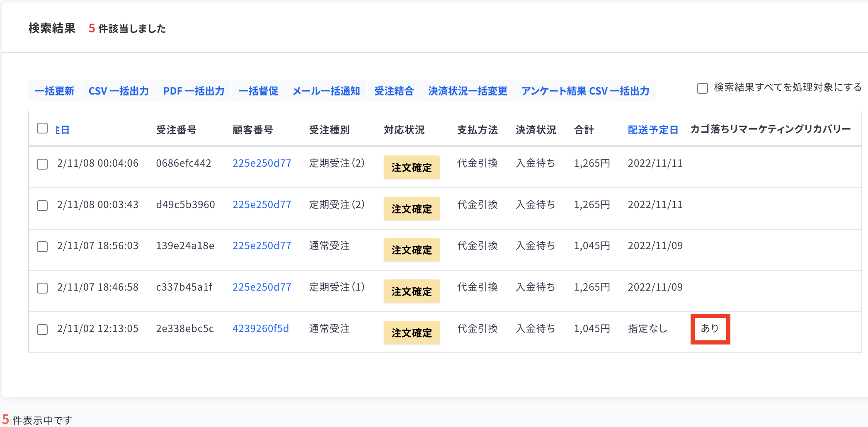Image resolution: width=868 pixels, height=427 pixels.
Task: Check the row for order 0686efc442
Action: (x=42, y=164)
